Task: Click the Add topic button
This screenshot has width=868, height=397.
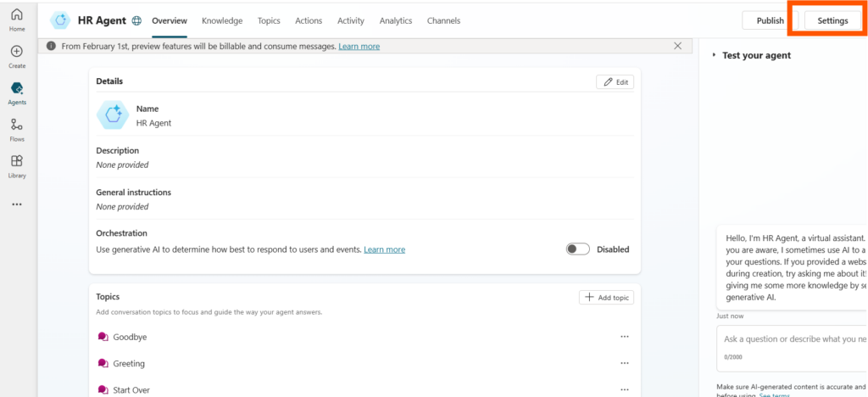Action: point(607,298)
